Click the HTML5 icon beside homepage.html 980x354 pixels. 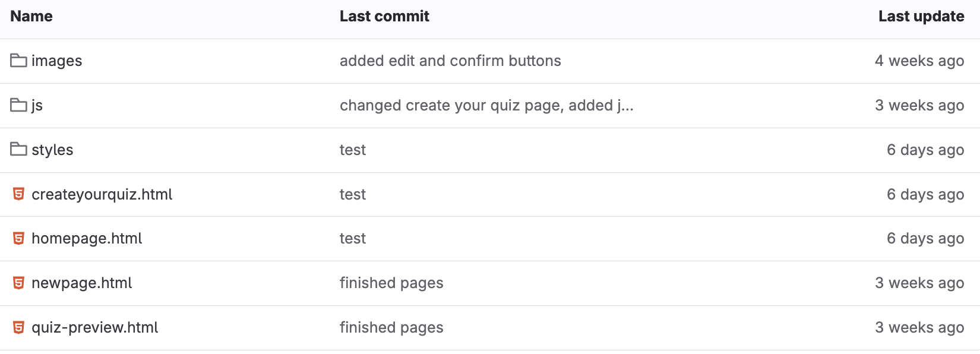pyautogui.click(x=18, y=238)
